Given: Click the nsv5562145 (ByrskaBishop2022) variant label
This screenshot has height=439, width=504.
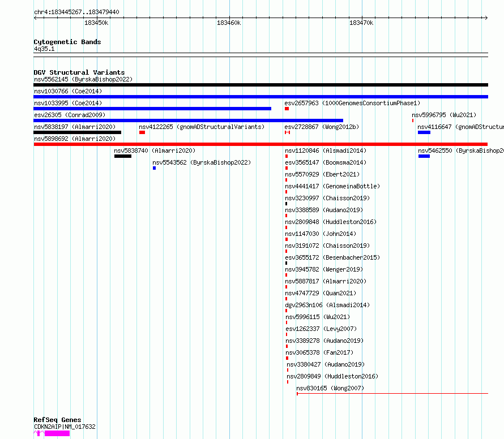Looking at the screenshot, I should click(x=83, y=79).
